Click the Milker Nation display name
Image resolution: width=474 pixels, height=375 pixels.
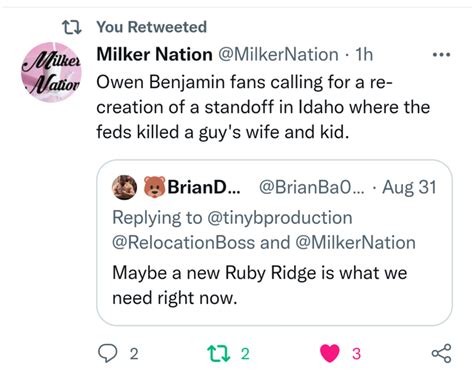coord(154,54)
